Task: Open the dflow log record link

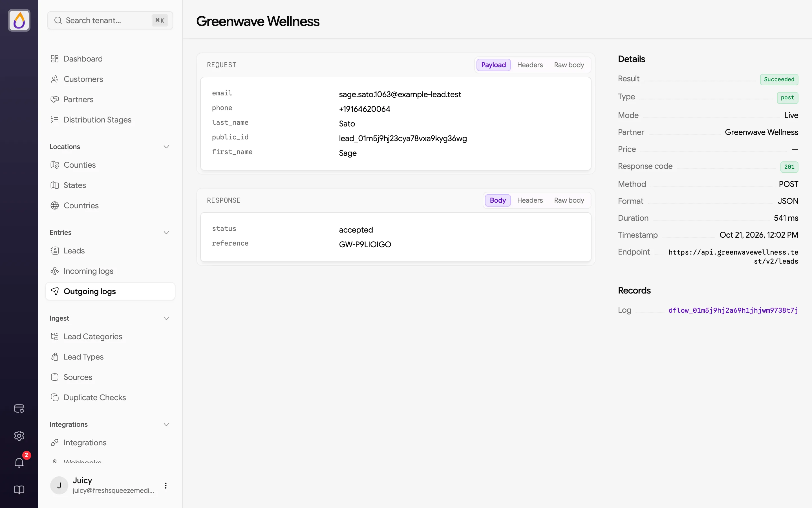Action: pos(733,310)
